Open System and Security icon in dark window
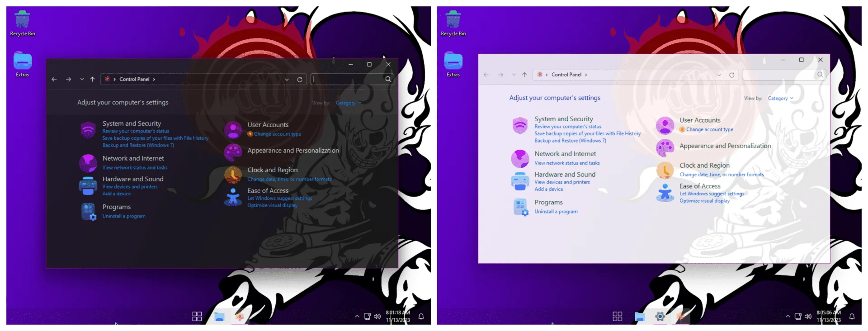 [88, 130]
